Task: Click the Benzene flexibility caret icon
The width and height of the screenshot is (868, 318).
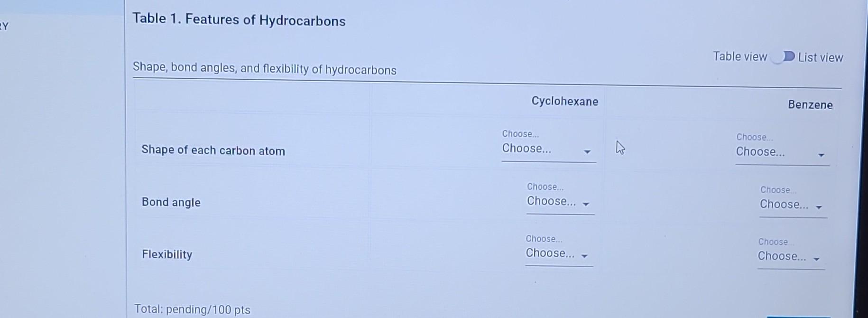Action: 816,259
